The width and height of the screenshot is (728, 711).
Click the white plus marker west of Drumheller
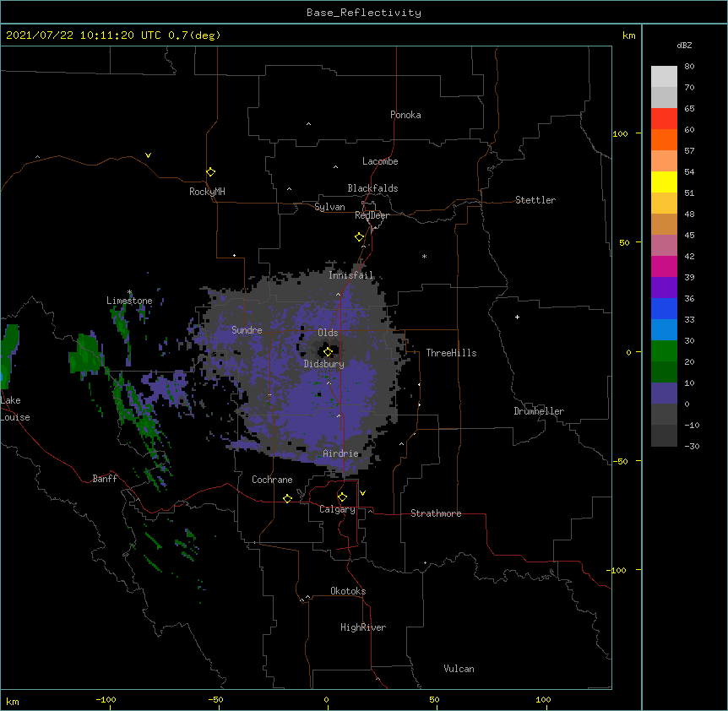click(517, 317)
